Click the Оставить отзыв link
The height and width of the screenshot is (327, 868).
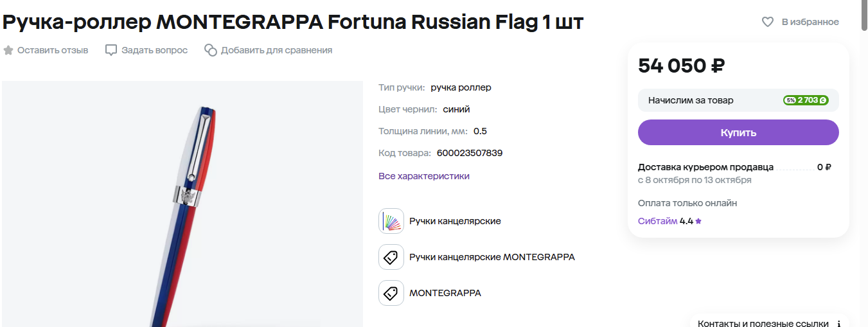tap(53, 50)
